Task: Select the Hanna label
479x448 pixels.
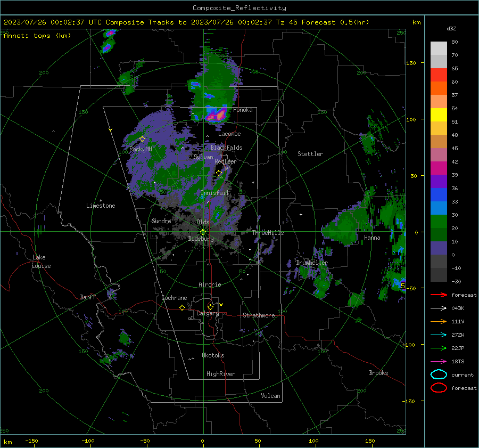Action: (372, 238)
